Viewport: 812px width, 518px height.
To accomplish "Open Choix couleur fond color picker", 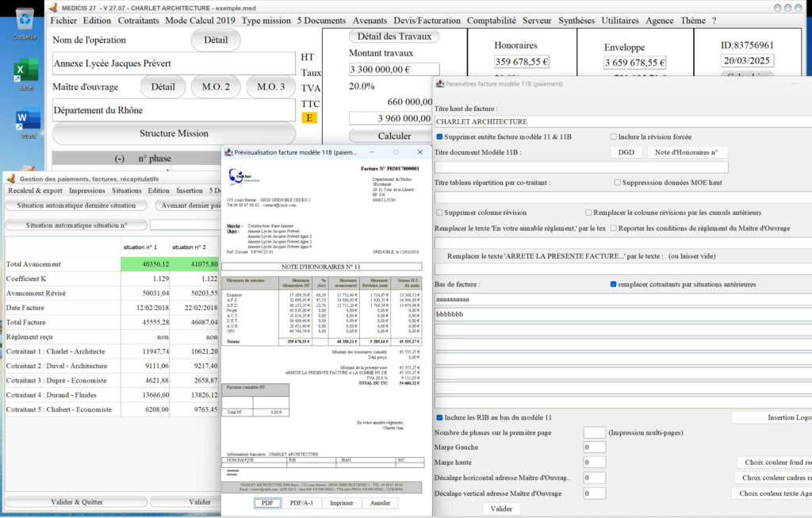I will pyautogui.click(x=775, y=462).
